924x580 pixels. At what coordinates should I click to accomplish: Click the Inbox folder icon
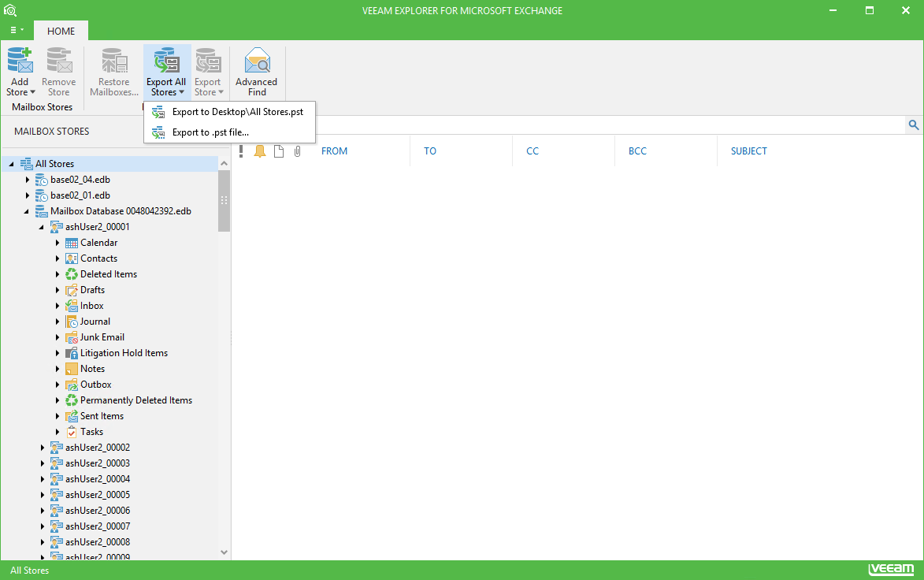72,306
